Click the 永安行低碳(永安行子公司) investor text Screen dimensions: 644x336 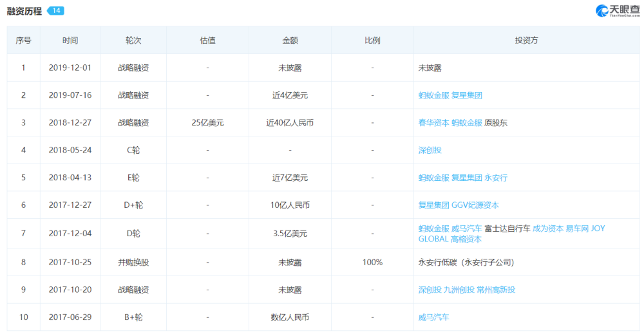[466, 263]
